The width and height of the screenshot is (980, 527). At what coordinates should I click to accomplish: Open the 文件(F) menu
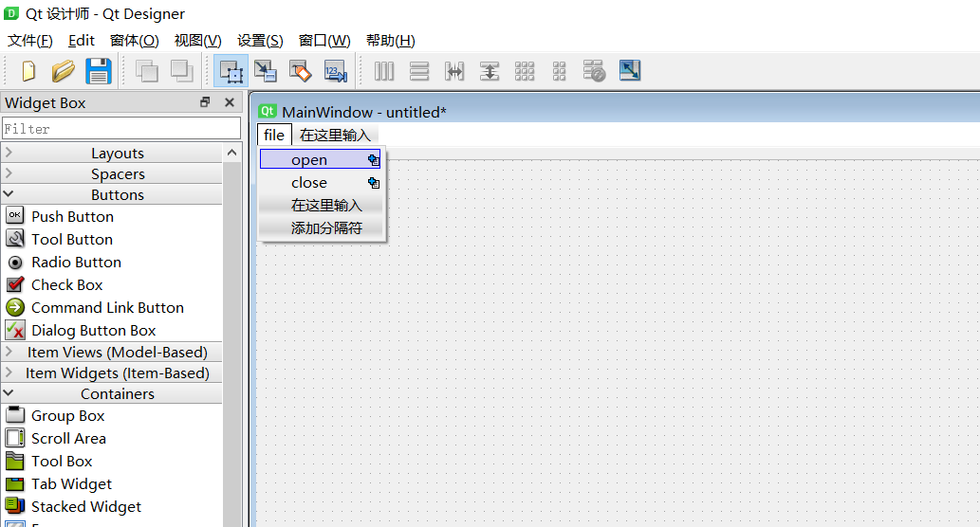[30, 41]
